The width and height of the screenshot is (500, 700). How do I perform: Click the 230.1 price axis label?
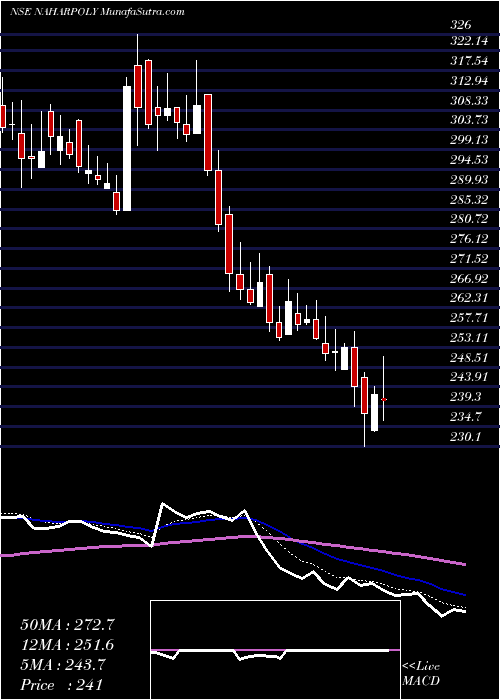click(x=466, y=437)
